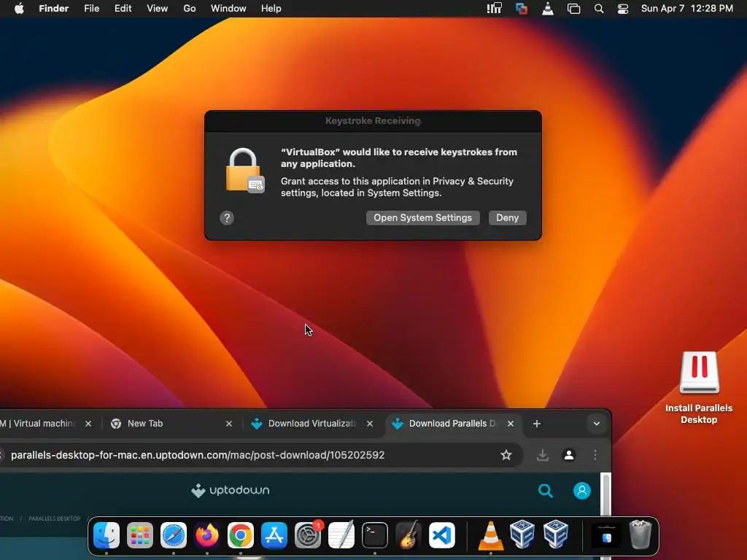Open Chrome downloads icon
Screen dimensions: 747x560
point(543,455)
